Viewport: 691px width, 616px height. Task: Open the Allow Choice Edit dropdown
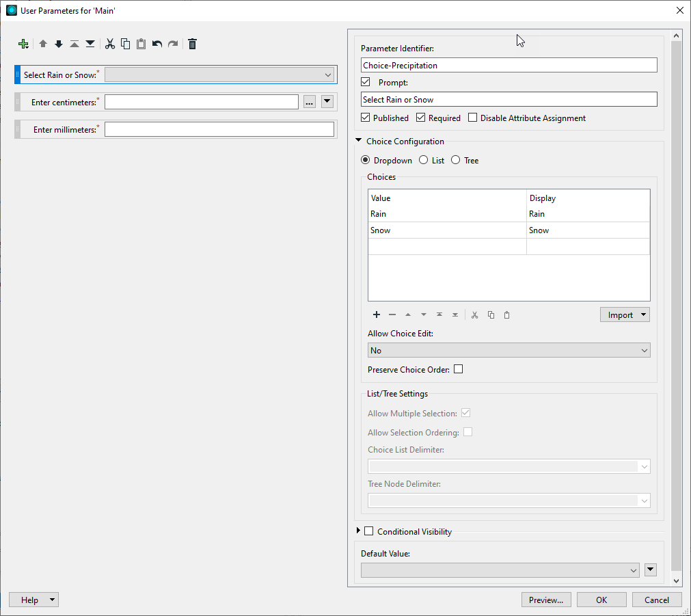pos(509,350)
